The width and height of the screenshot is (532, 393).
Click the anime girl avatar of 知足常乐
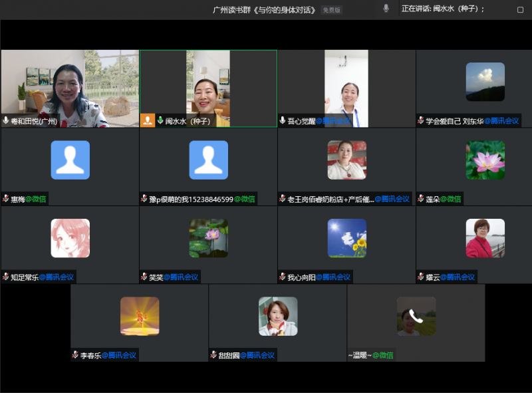tap(70, 238)
